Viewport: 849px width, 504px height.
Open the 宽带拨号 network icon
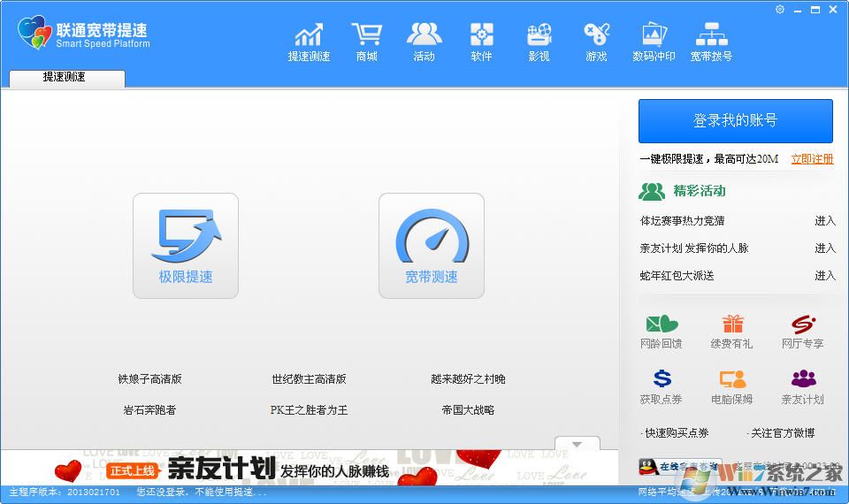point(711,42)
